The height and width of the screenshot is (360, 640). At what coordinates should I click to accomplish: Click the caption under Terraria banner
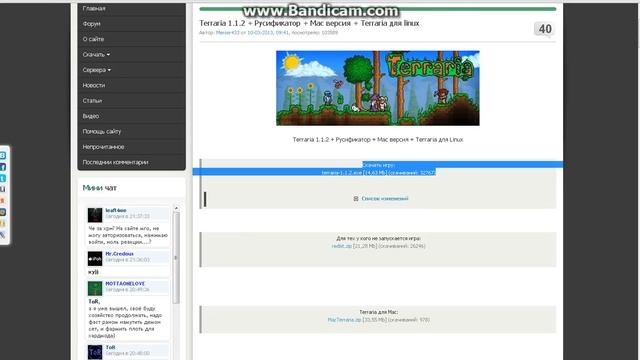click(378, 140)
